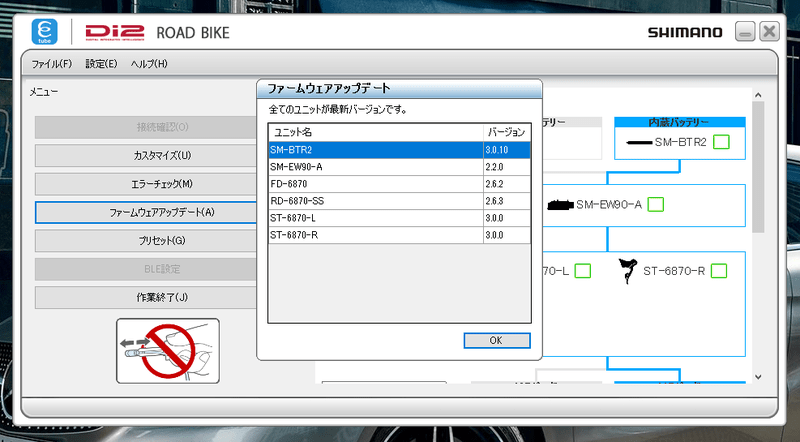
Task: Click the 接続確認(O) button
Action: click(x=146, y=127)
